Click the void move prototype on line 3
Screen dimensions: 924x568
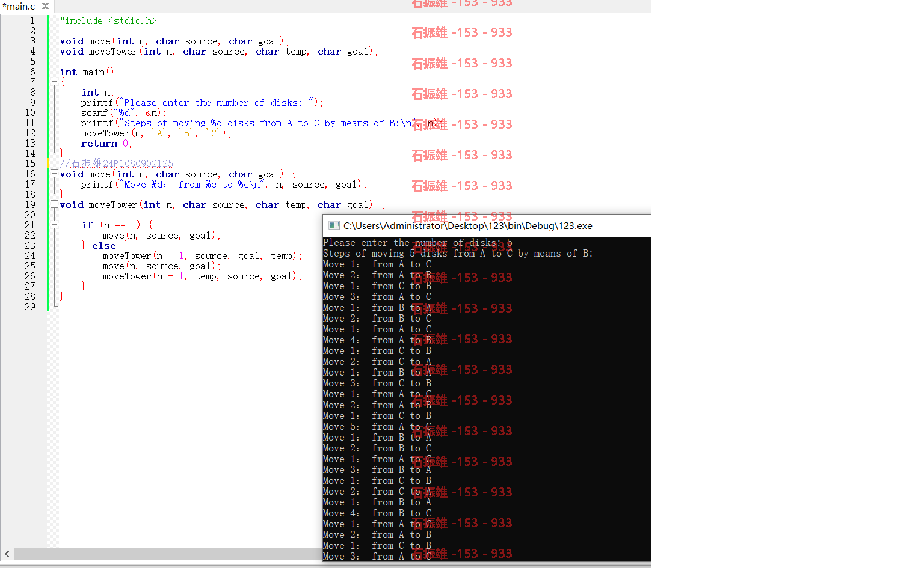point(174,41)
